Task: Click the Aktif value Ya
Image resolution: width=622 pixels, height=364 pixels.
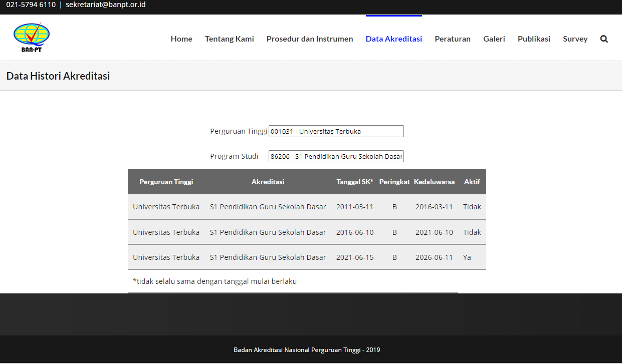Action: (467, 257)
